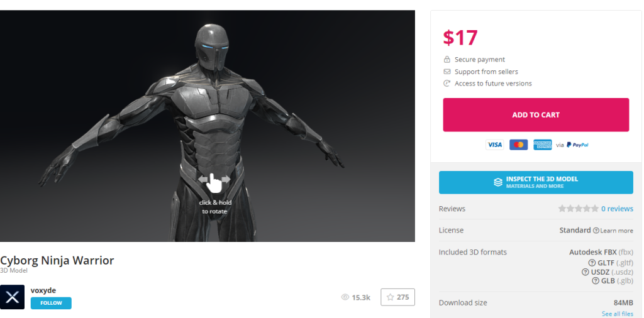
Task: Click the American Express card icon
Action: (542, 145)
